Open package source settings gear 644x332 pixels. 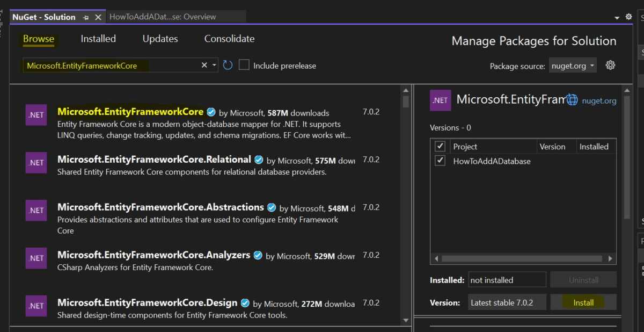610,66
